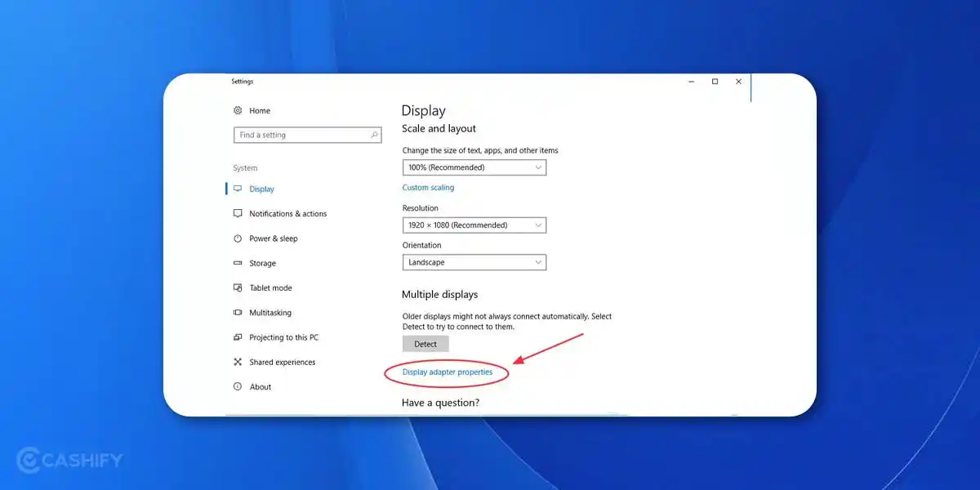Click the Find a setting search box
The width and height of the screenshot is (980, 490).
[x=307, y=135]
